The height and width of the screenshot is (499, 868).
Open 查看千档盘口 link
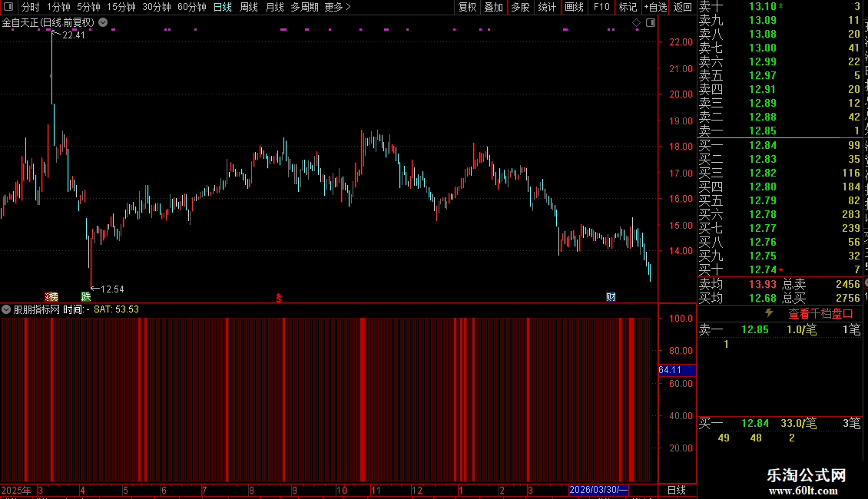tap(820, 314)
